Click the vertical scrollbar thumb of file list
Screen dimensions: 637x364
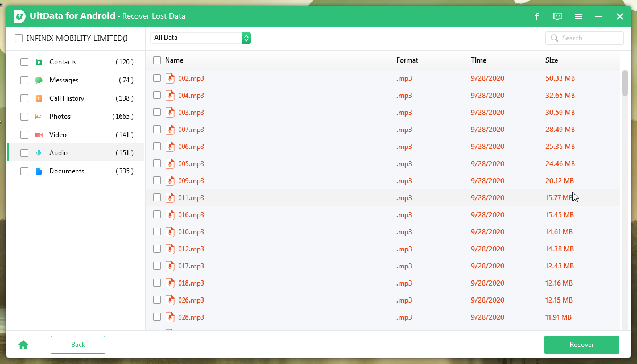[x=625, y=83]
